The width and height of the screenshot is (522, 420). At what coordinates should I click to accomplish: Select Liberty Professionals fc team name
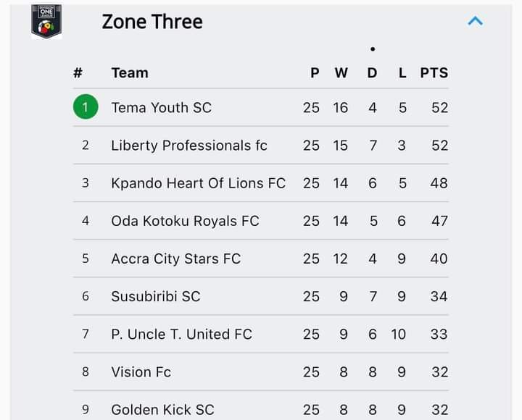189,146
